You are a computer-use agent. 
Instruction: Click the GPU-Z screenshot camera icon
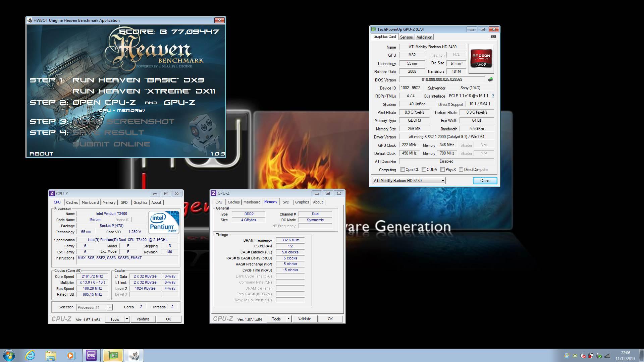[x=493, y=37]
